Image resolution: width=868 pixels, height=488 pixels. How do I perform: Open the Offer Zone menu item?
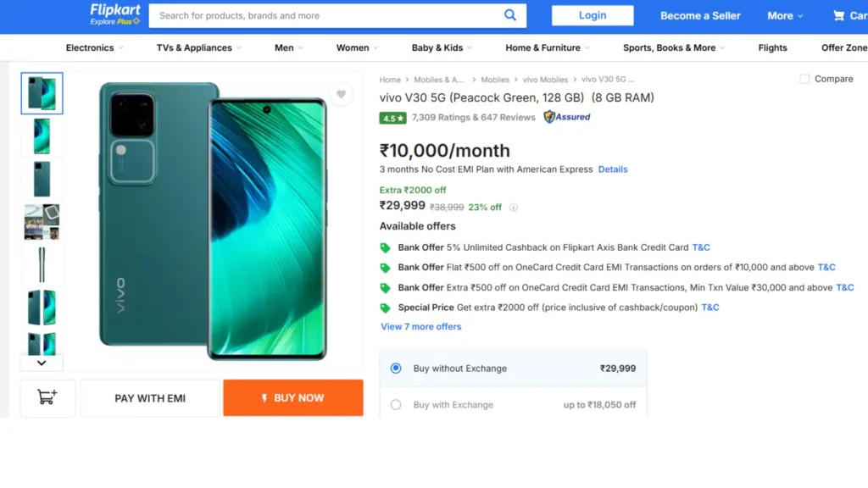tap(843, 47)
